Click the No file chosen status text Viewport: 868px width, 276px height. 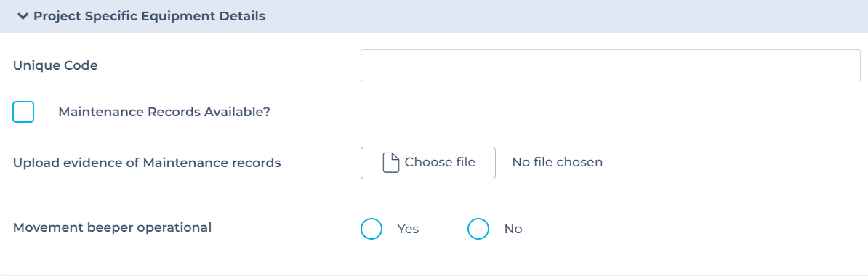pyautogui.click(x=557, y=162)
